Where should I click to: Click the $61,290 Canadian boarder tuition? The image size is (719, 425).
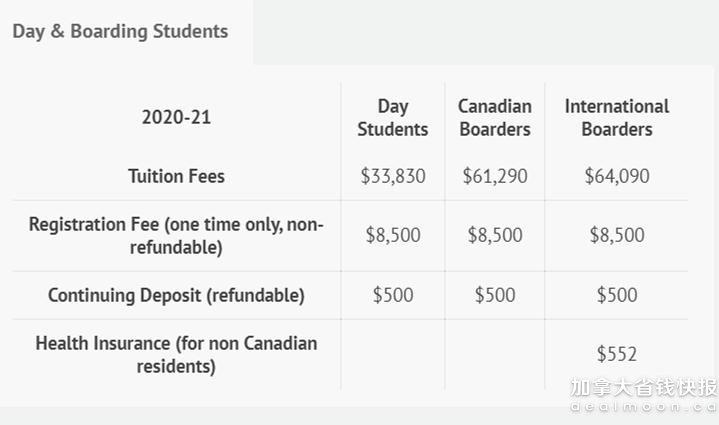pyautogui.click(x=495, y=176)
